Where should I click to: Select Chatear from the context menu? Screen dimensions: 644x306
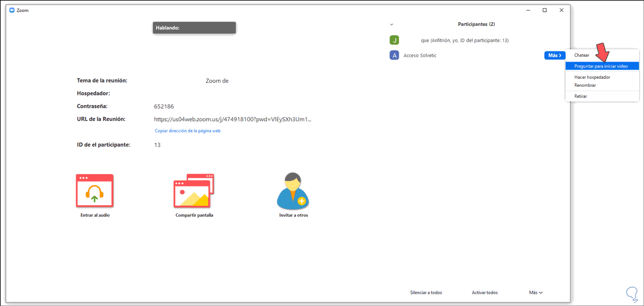[582, 55]
